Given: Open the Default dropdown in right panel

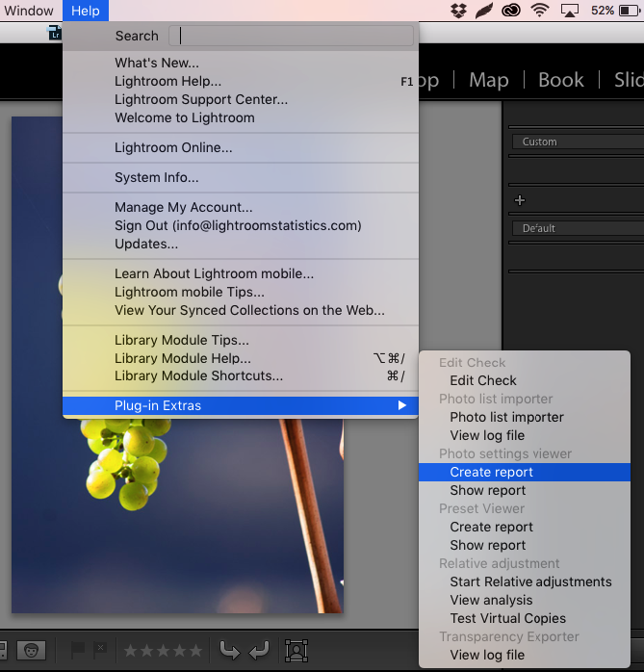Looking at the screenshot, I should click(x=578, y=228).
